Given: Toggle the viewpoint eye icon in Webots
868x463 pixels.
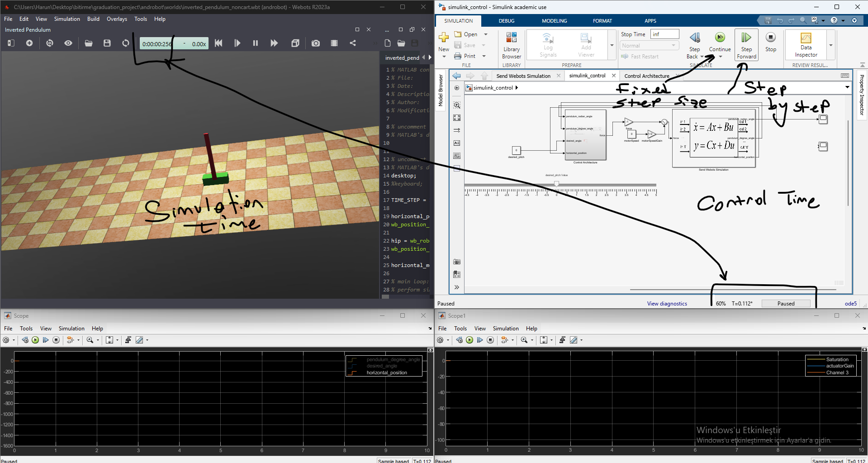Looking at the screenshot, I should (x=68, y=43).
